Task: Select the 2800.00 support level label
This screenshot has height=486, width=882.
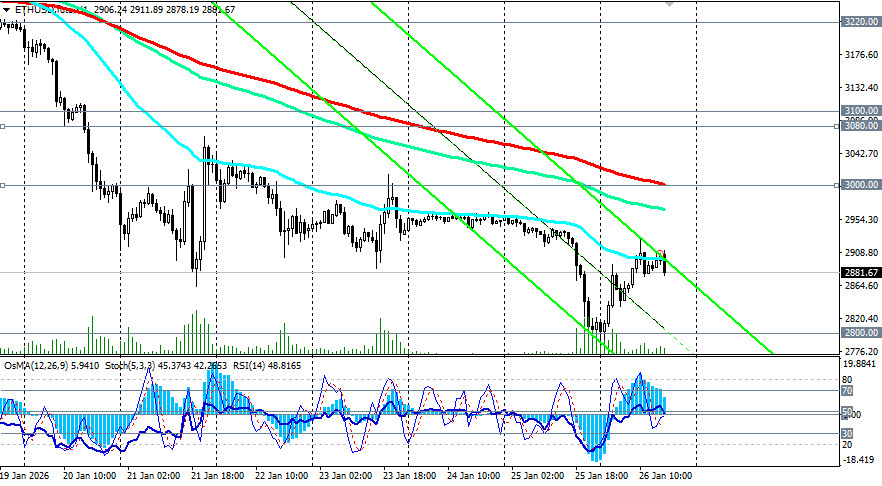Action: 860,333
